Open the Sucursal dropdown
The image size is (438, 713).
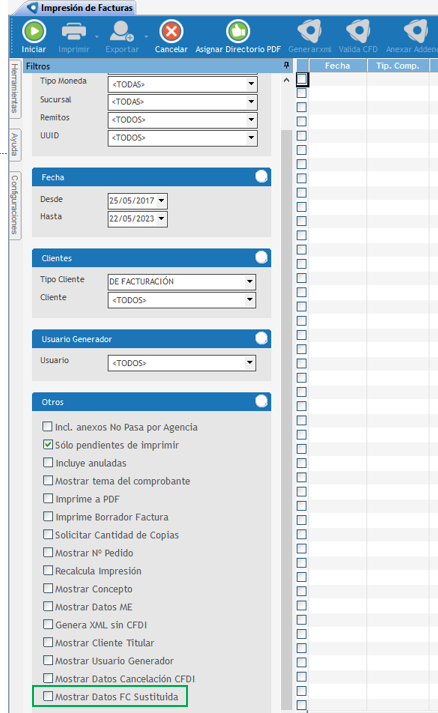tap(251, 102)
